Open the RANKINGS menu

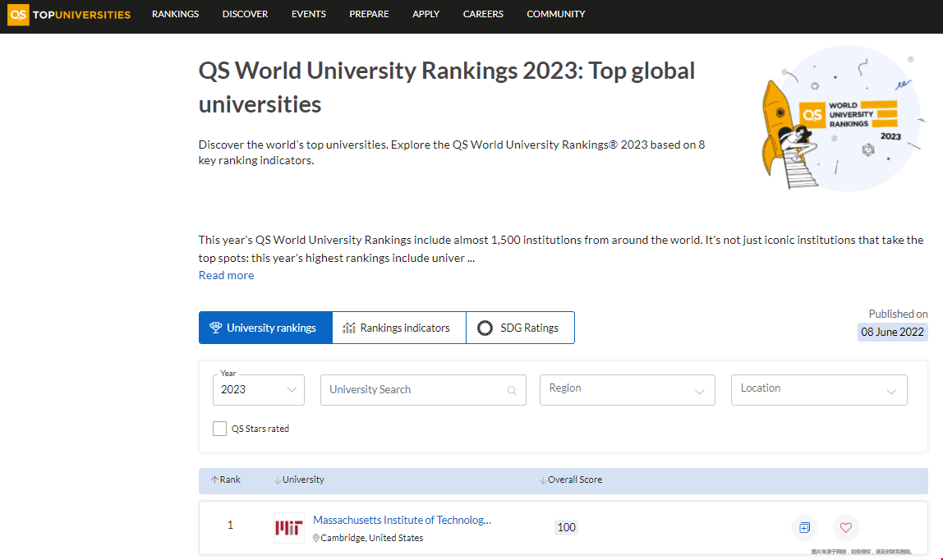point(175,14)
